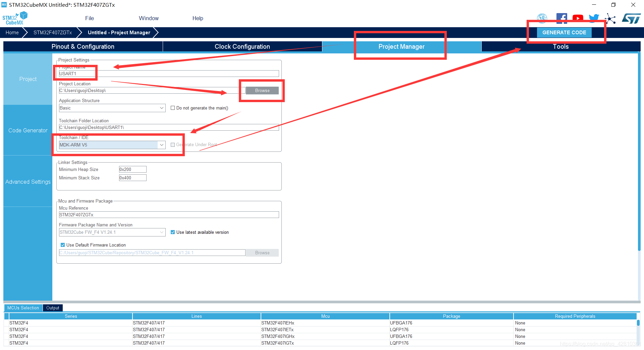Click the main panel vertical scrollbar
This screenshot has height=350, width=644.
(x=639, y=151)
